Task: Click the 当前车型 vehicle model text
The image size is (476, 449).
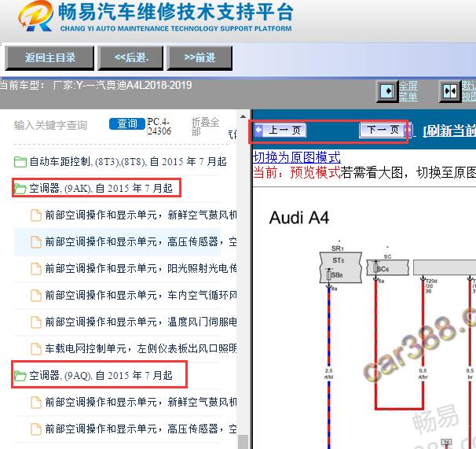Action: click(96, 85)
